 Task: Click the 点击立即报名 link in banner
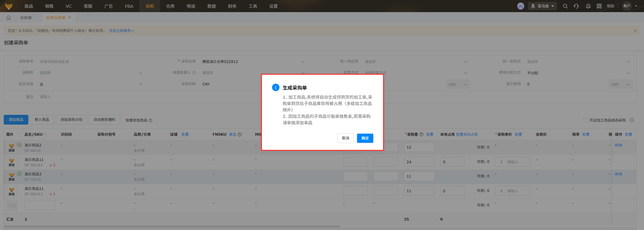point(121,31)
